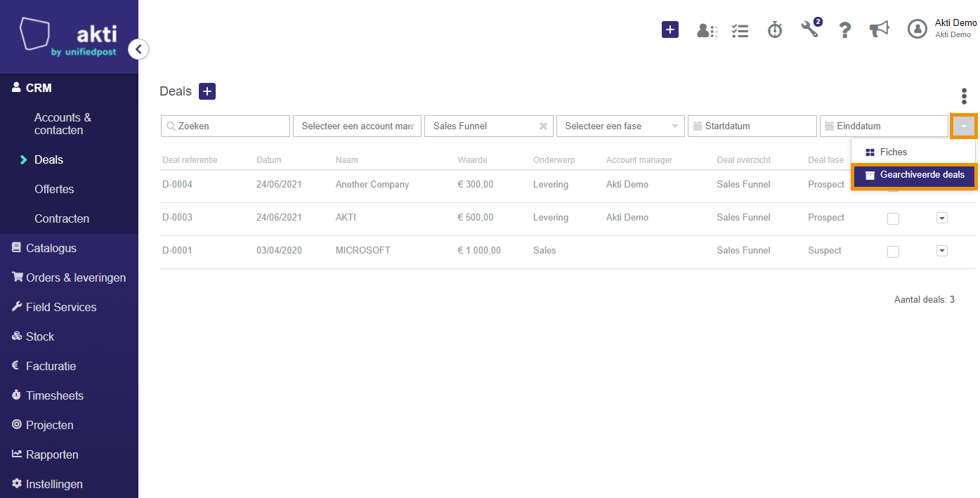Sort by Onderwerp column header
Image resolution: width=980 pixels, height=498 pixels.
click(x=554, y=160)
